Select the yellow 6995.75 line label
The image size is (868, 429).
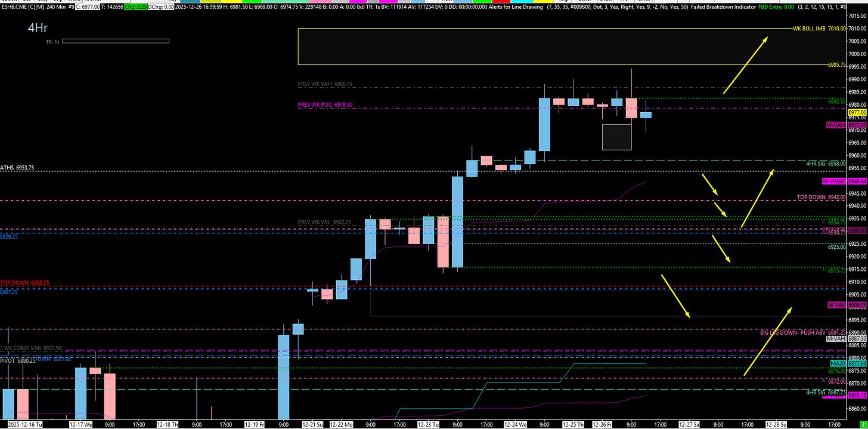tap(837, 64)
